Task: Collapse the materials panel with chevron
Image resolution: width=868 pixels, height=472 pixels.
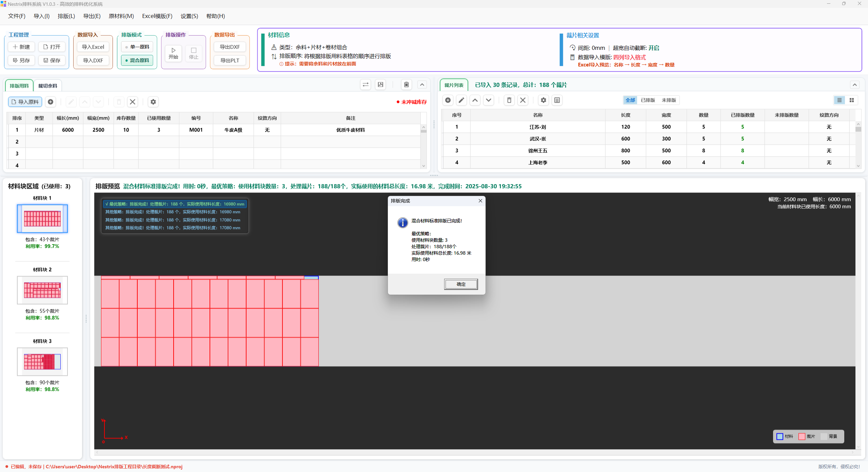Action: click(x=422, y=85)
